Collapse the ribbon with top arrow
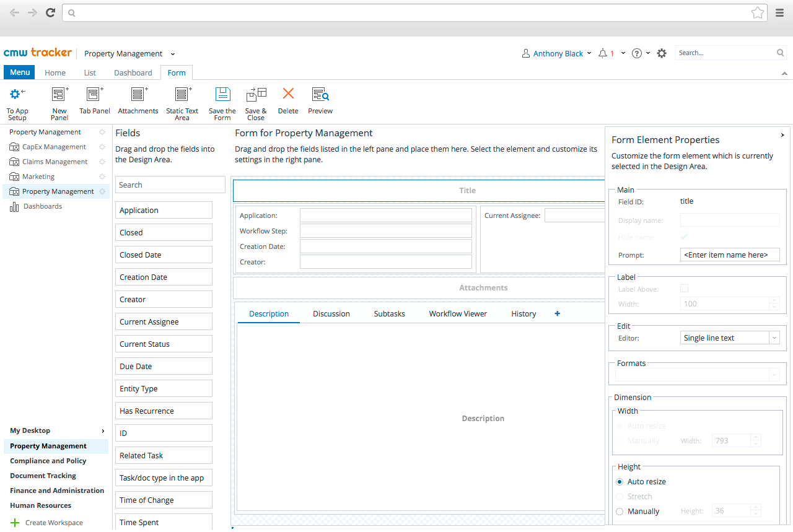This screenshot has width=793, height=532. pos(785,73)
